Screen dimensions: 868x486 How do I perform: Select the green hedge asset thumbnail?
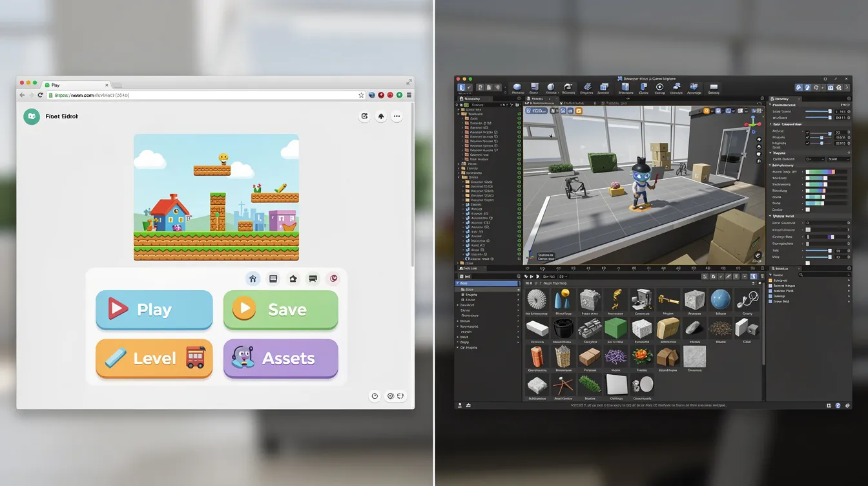589,385
